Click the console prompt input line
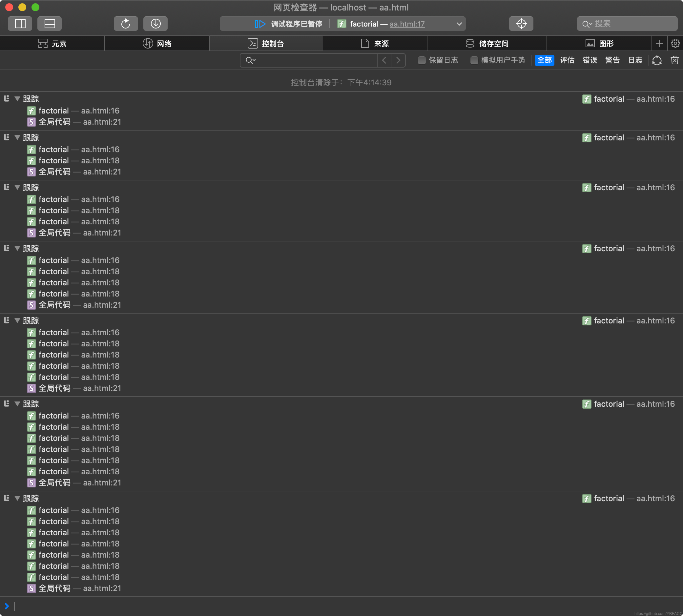683x616 pixels. 341,606
